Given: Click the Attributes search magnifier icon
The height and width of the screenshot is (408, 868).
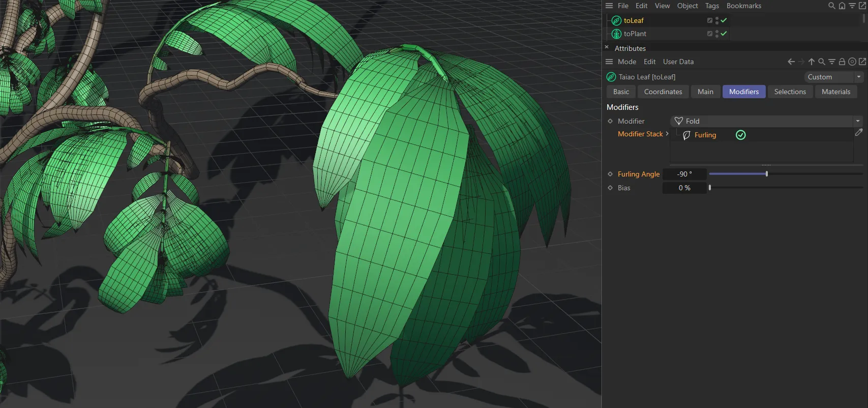Looking at the screenshot, I should pos(822,62).
